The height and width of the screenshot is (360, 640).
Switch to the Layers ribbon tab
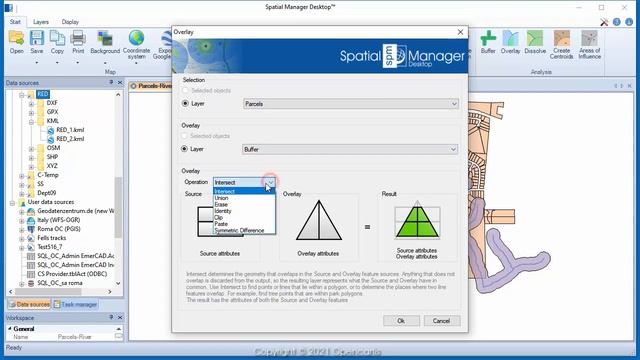pyautogui.click(x=41, y=22)
